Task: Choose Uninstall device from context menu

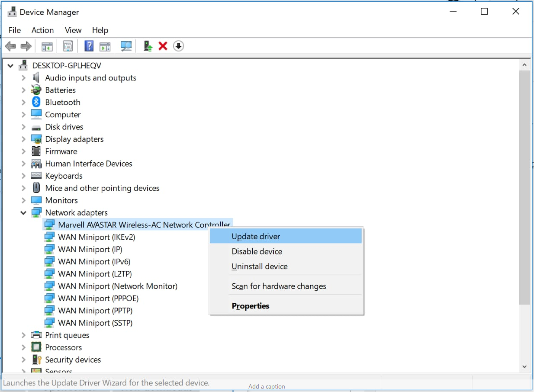Action: click(x=286, y=266)
